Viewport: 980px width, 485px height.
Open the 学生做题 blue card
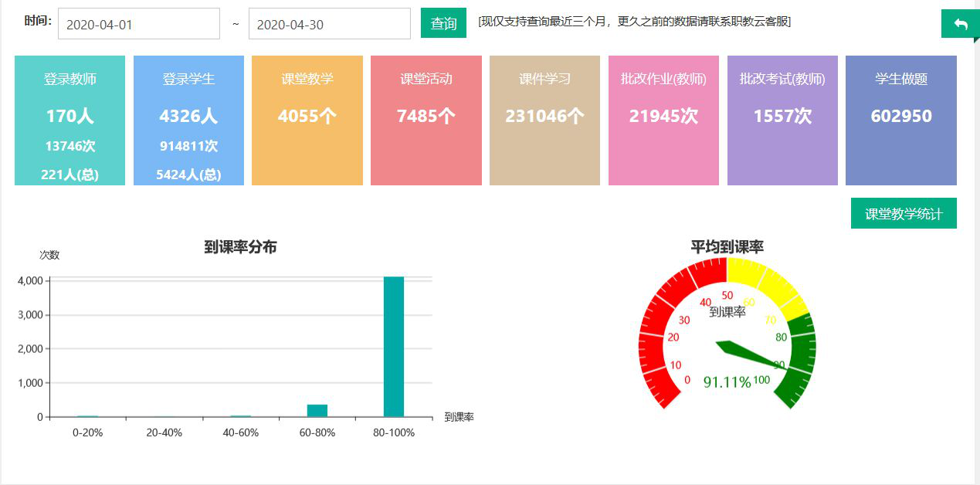click(x=900, y=120)
